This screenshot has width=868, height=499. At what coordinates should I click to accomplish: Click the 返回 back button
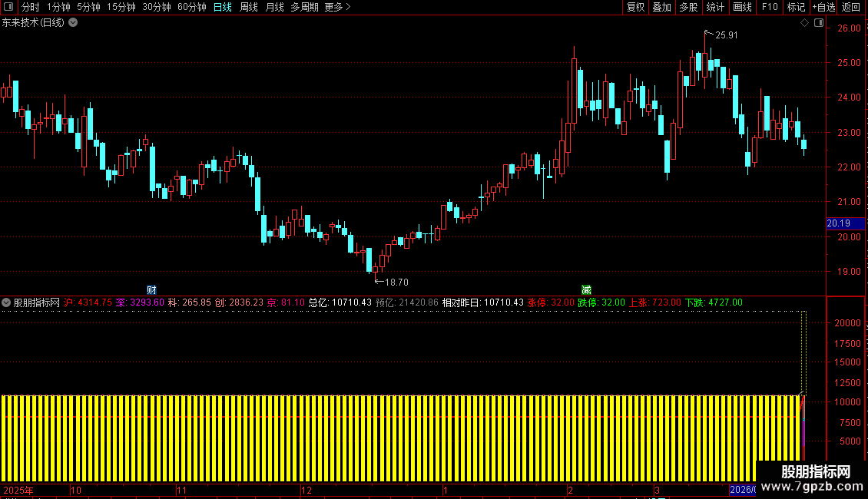click(x=851, y=7)
